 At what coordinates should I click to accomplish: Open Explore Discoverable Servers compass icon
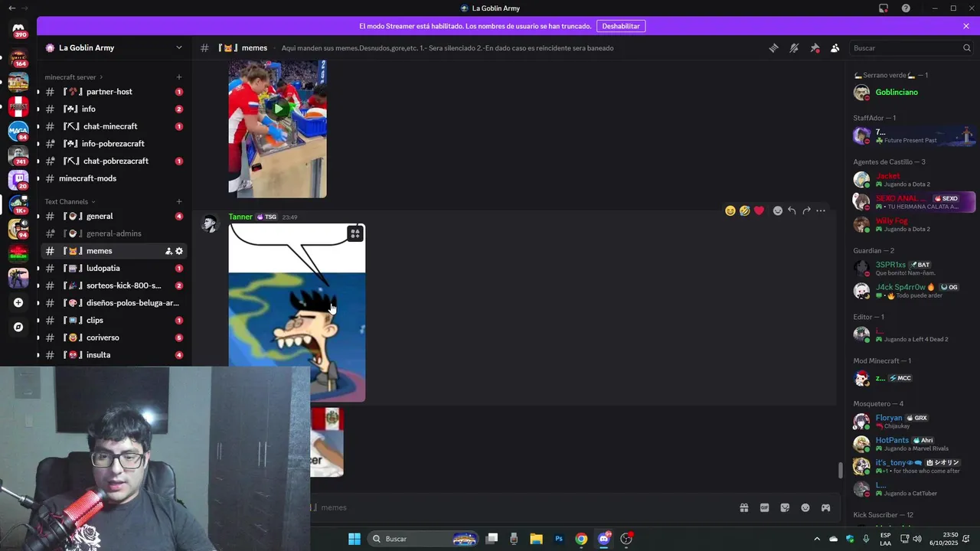(x=18, y=327)
